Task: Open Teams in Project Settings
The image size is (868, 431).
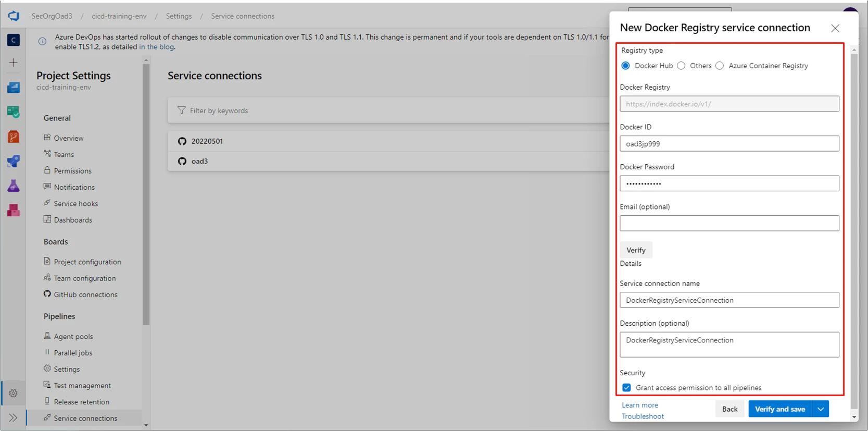Action: (64, 154)
